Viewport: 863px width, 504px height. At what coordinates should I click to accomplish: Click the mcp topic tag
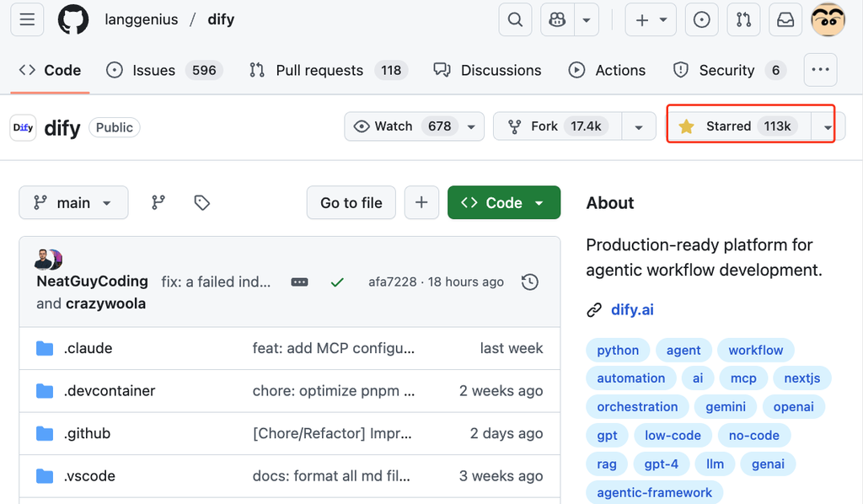coord(743,378)
